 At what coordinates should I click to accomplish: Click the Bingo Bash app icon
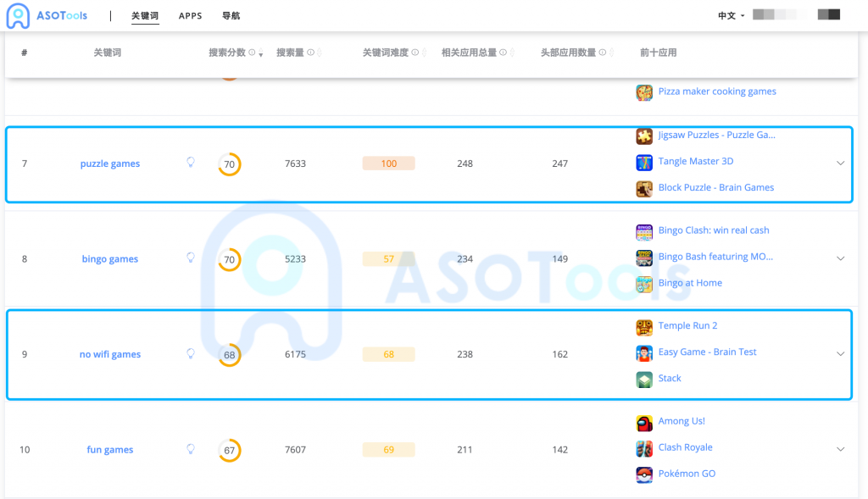point(644,258)
